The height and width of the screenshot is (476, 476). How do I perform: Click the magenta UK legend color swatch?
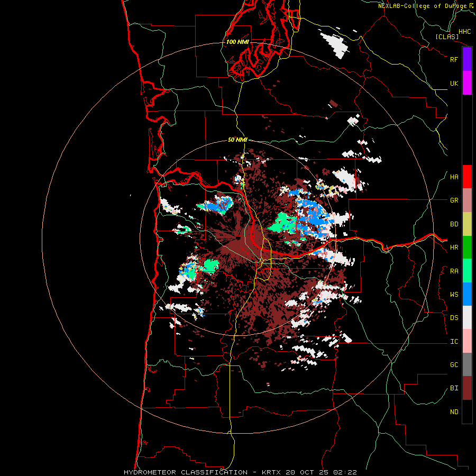point(467,83)
